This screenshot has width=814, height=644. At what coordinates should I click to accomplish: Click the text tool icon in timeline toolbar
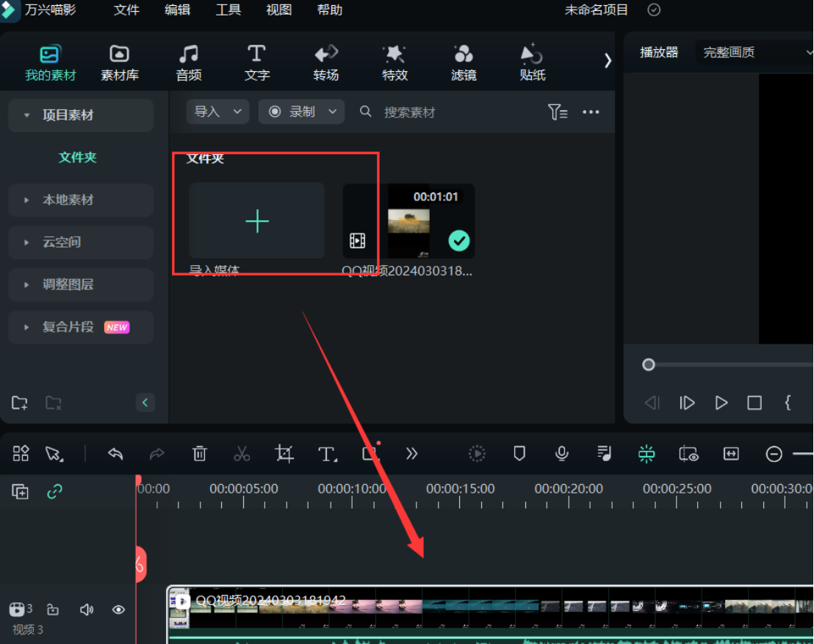[x=327, y=454]
